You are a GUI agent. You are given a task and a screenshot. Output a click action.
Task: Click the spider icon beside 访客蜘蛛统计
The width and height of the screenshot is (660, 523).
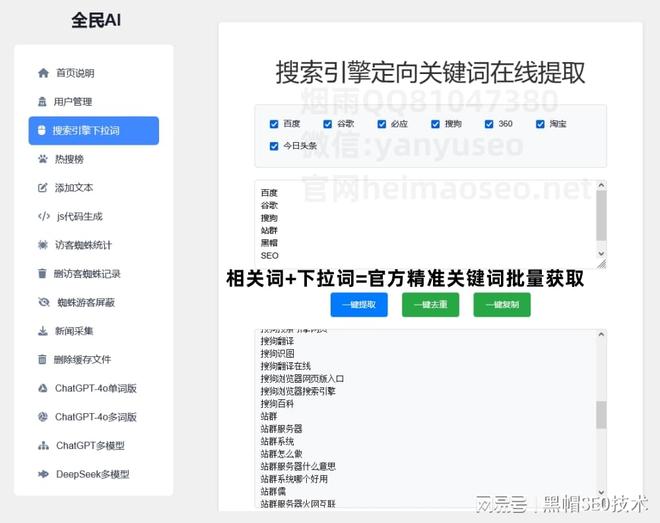42,245
